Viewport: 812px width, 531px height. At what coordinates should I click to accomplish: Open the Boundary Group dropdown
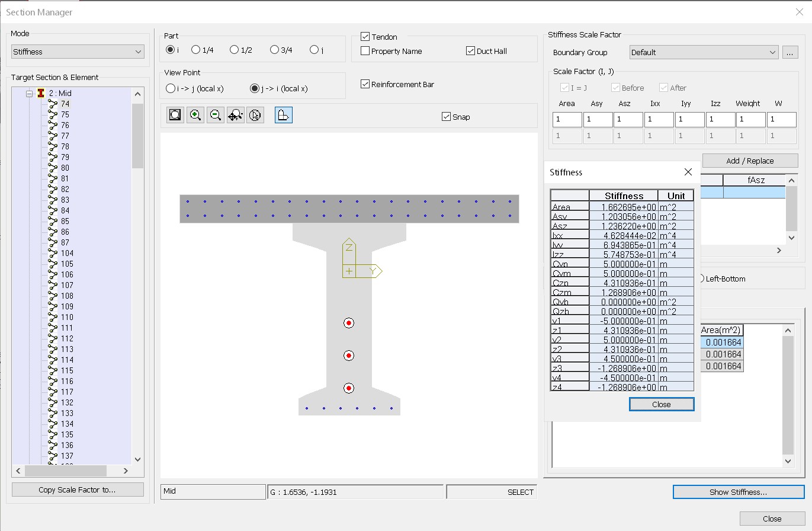coord(704,52)
